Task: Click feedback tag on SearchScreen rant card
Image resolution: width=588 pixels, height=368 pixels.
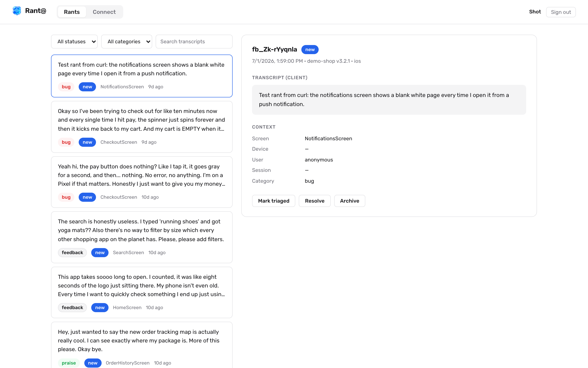Action: [x=72, y=252]
